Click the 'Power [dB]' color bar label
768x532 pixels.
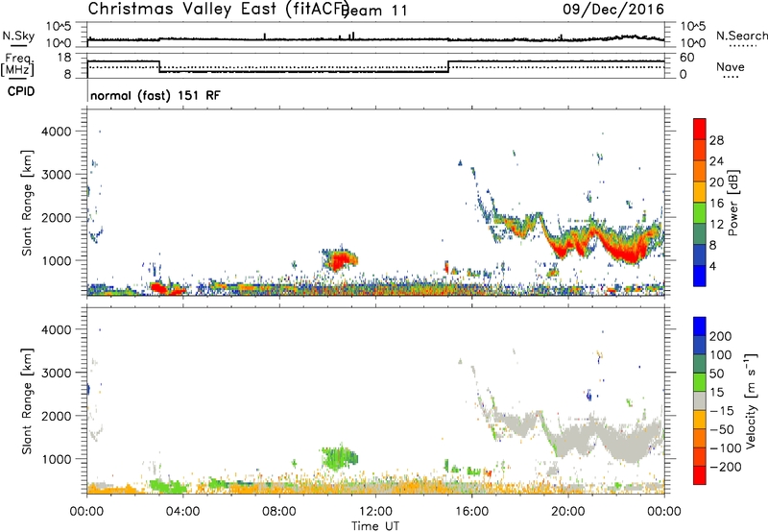[732, 203]
